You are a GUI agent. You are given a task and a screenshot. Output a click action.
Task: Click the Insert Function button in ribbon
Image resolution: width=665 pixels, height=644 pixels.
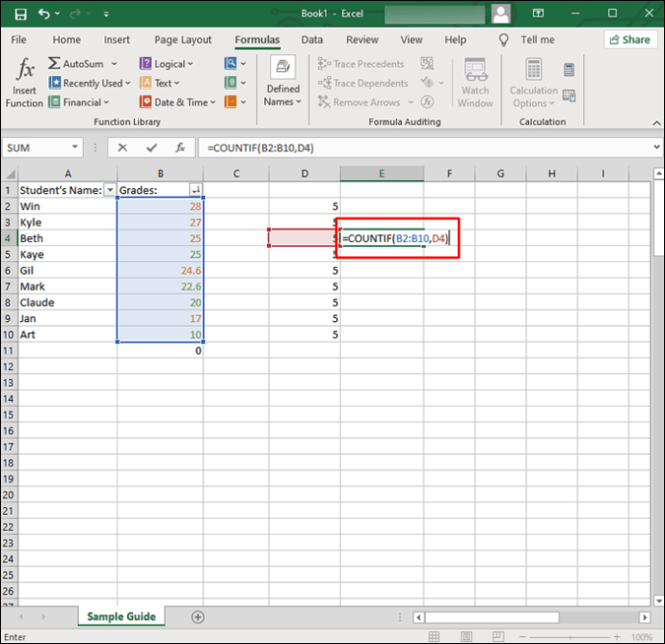point(24,83)
